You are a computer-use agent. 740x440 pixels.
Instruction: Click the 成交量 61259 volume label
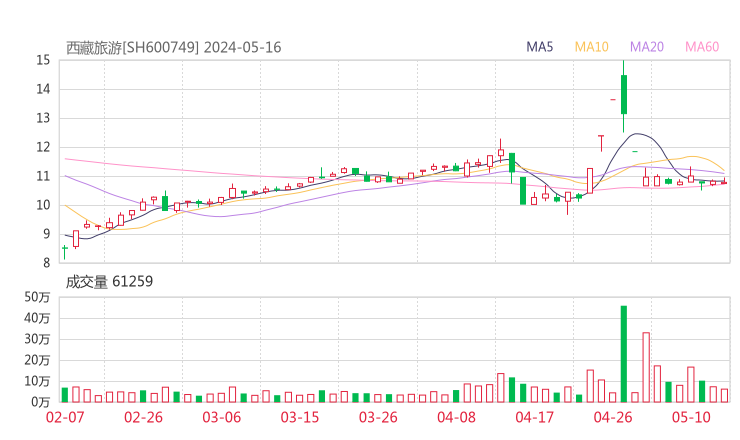point(109,282)
